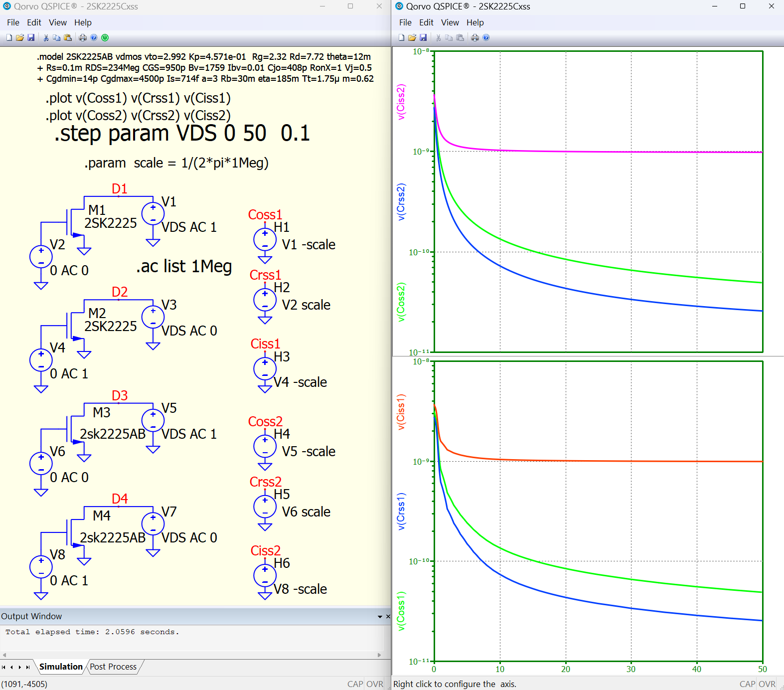The image size is (784, 690).
Task: Click the green Run Simulation button
Action: pos(105,37)
